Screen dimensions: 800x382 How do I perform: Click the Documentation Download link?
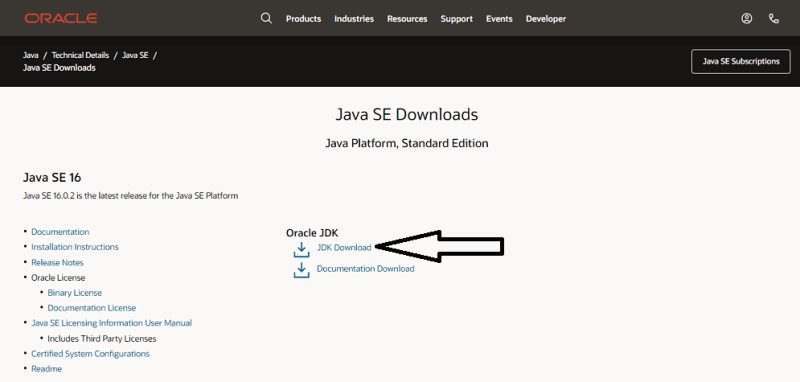[365, 268]
